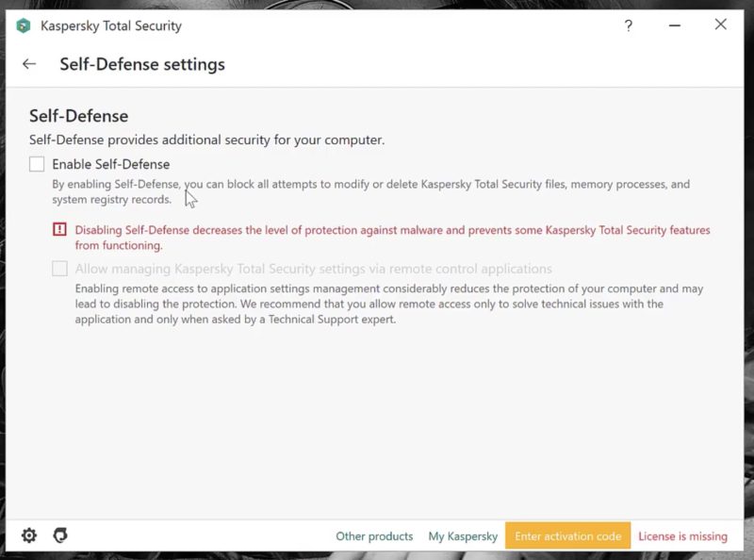This screenshot has height=560, width=754.
Task: Minimize the Kaspersky window
Action: coord(675,25)
